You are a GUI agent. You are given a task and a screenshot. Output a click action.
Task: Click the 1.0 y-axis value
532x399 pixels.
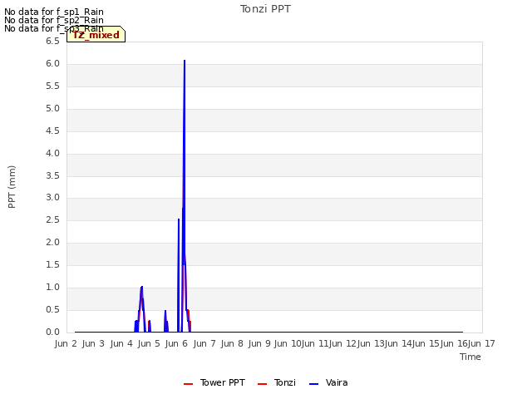(x=52, y=287)
